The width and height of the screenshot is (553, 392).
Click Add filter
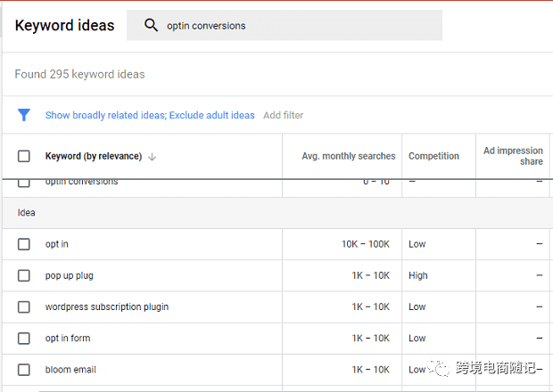coord(283,115)
